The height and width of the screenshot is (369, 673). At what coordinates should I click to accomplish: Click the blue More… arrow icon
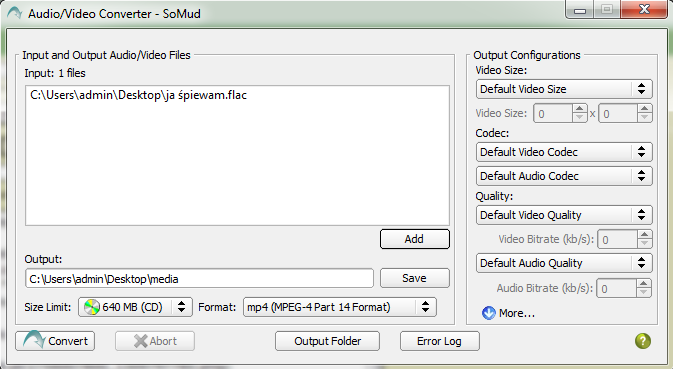[488, 313]
